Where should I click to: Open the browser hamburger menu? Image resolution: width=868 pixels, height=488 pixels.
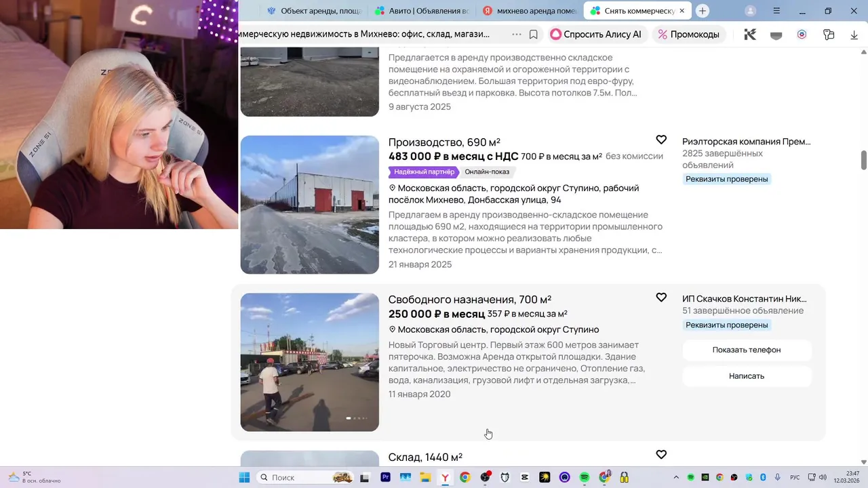point(776,11)
